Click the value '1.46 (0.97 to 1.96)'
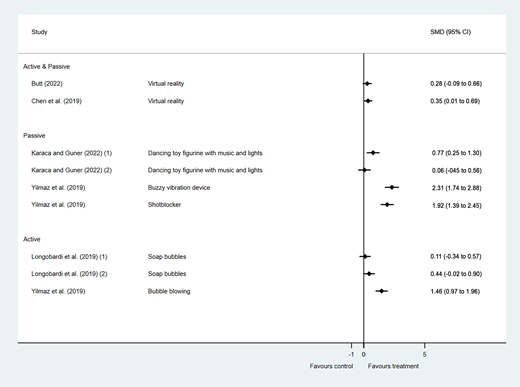This screenshot has height=387, width=520. (455, 291)
